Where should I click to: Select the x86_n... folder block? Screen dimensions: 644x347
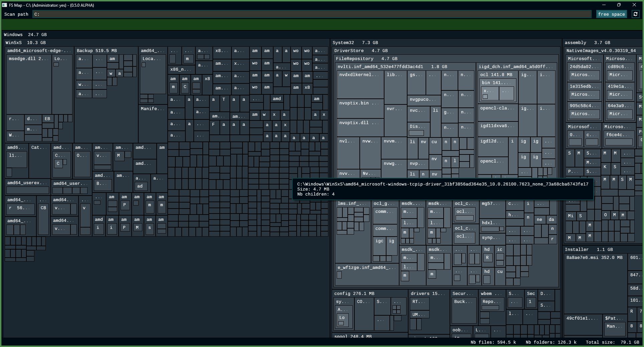point(181,69)
